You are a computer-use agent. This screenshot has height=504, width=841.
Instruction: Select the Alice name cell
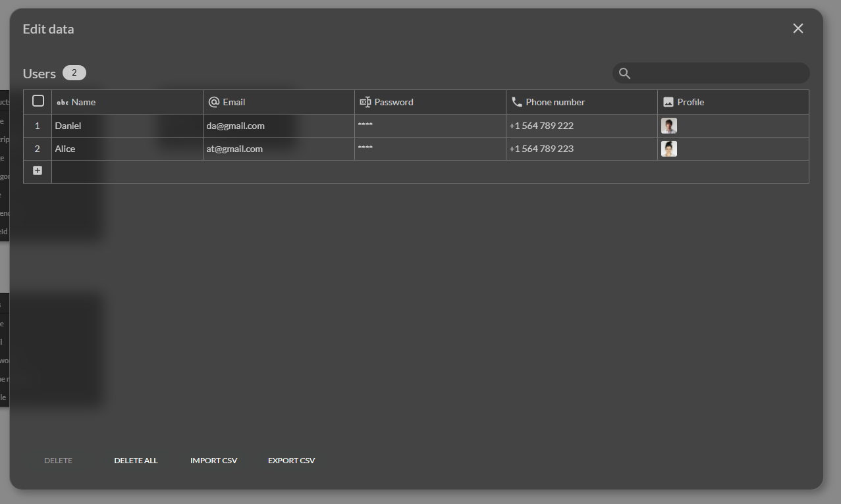tap(128, 149)
